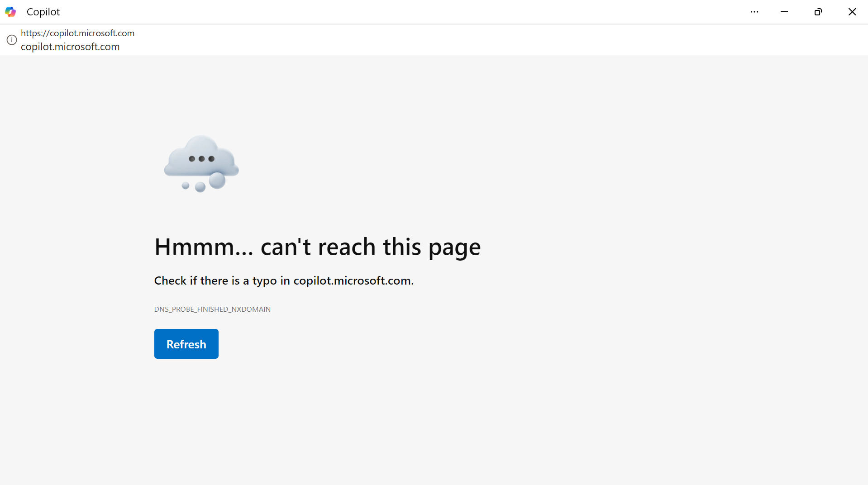This screenshot has width=868, height=485.
Task: Click the three dots inside the cloud
Action: tap(201, 159)
